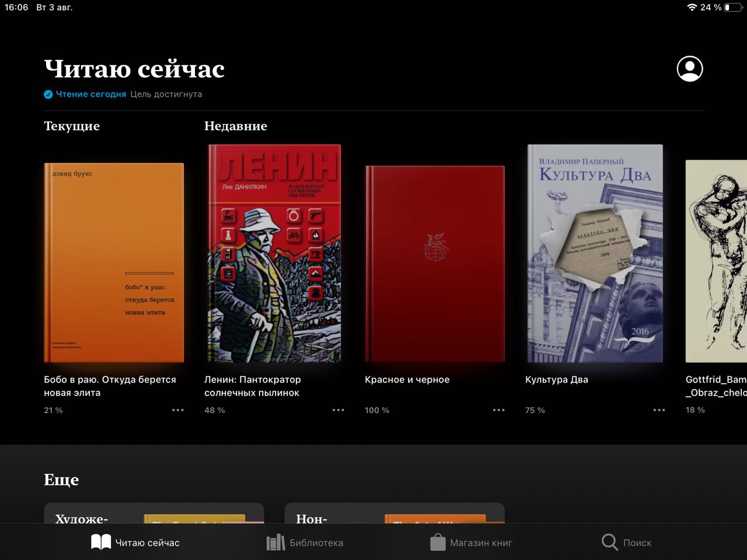Open the Ленин book cover
Image resolution: width=747 pixels, height=560 pixels.
click(274, 253)
